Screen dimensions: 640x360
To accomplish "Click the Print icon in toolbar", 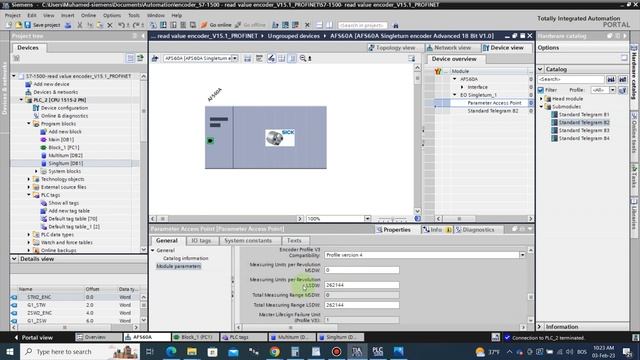I will tap(68, 25).
